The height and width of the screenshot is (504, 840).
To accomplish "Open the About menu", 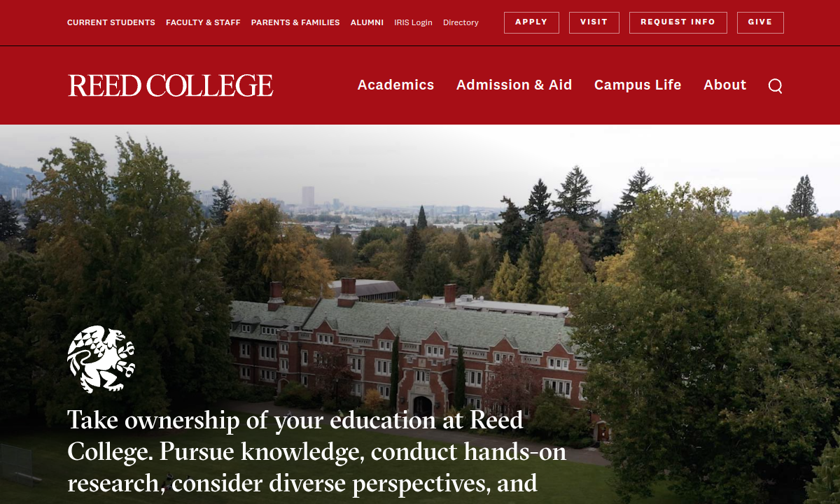I will [724, 85].
